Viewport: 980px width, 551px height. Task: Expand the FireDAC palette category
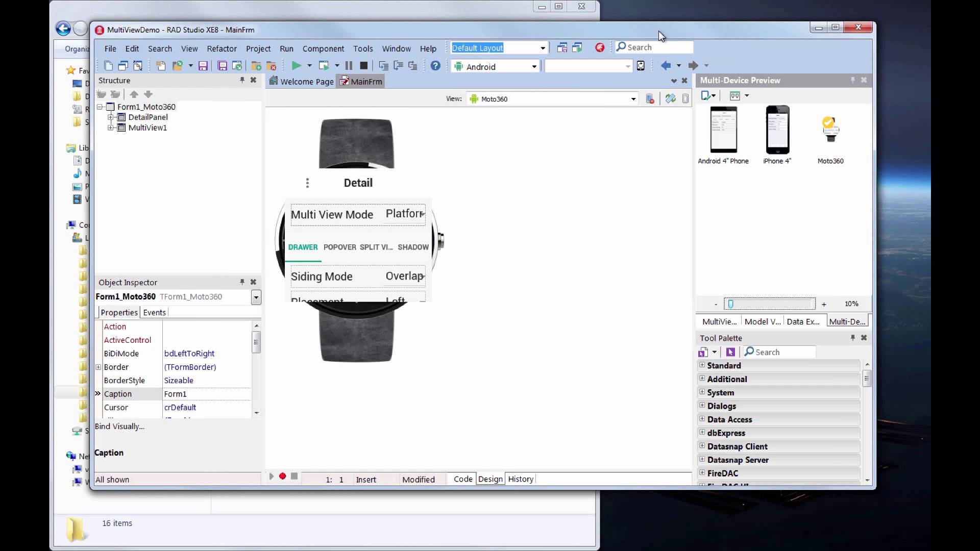click(x=702, y=473)
